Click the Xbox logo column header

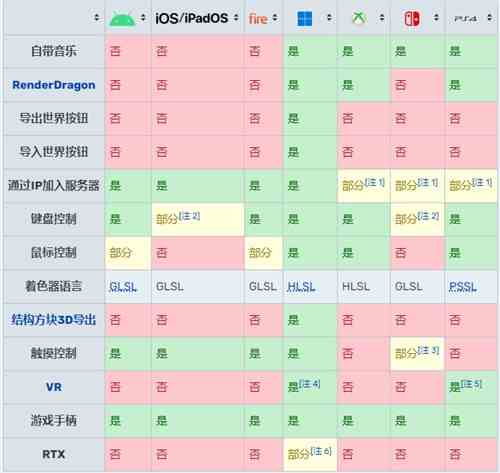coord(359,18)
